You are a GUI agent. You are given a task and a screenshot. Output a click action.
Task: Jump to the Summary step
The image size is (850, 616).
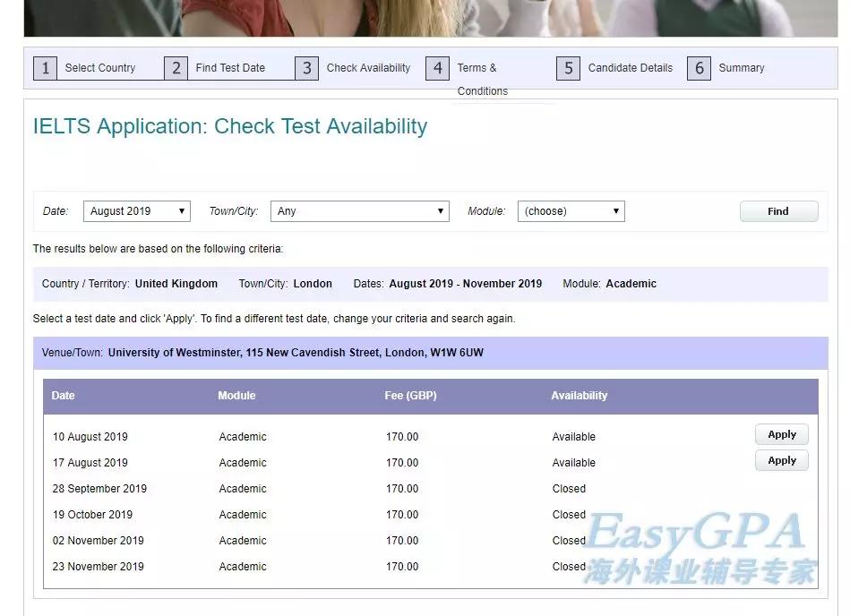[742, 68]
